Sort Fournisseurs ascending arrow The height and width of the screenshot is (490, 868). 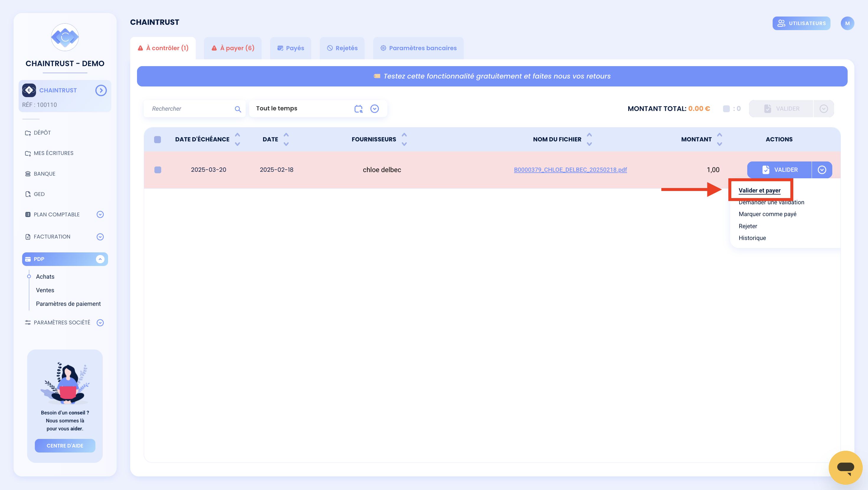tap(404, 135)
